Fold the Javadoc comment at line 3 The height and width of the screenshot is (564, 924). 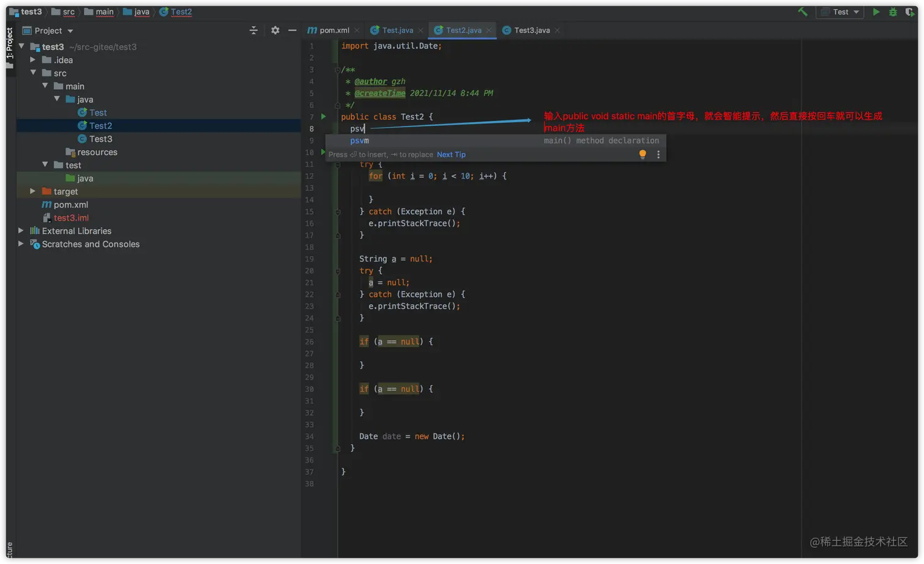(337, 70)
